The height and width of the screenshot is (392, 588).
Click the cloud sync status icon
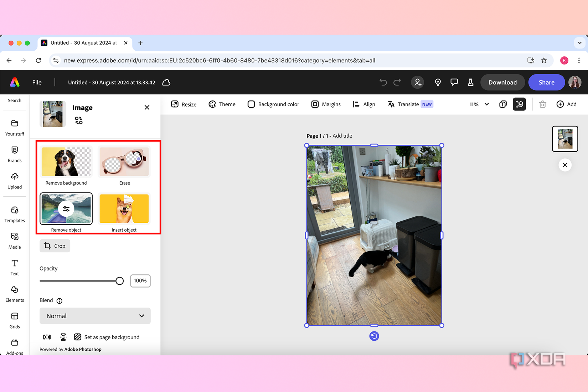166,82
